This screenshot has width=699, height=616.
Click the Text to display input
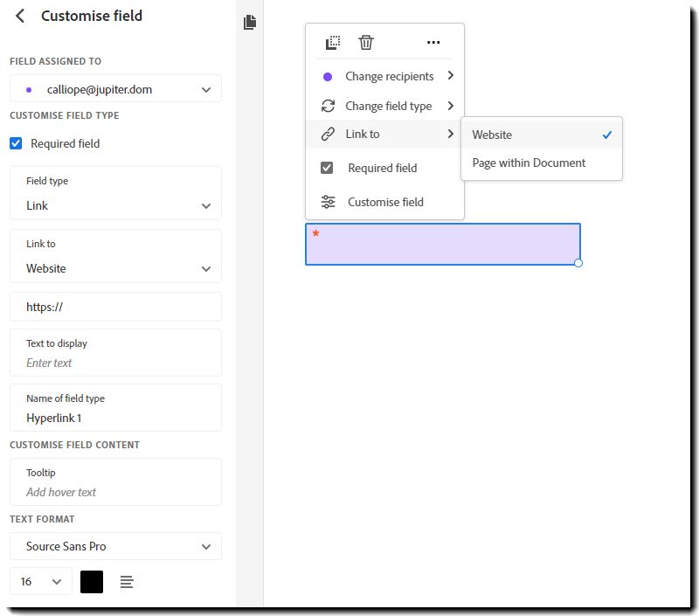(x=115, y=353)
